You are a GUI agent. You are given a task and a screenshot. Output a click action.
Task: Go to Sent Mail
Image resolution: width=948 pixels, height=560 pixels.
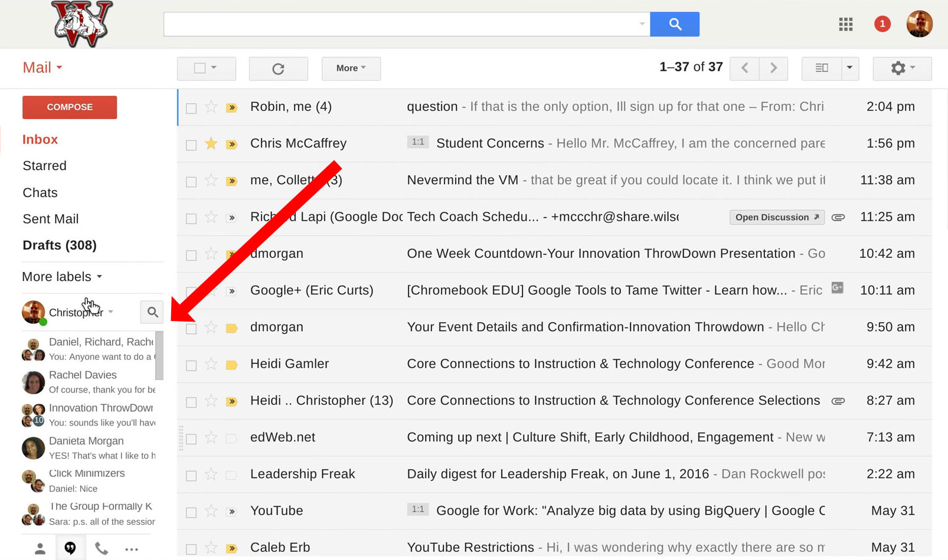[50, 219]
